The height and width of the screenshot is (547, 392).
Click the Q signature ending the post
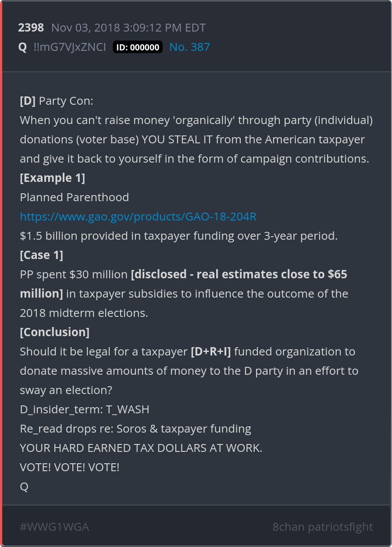[24, 487]
